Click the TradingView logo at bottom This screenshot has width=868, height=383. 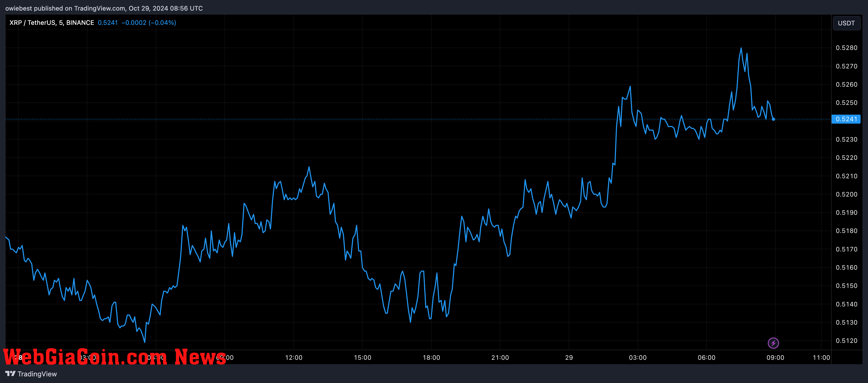click(31, 374)
